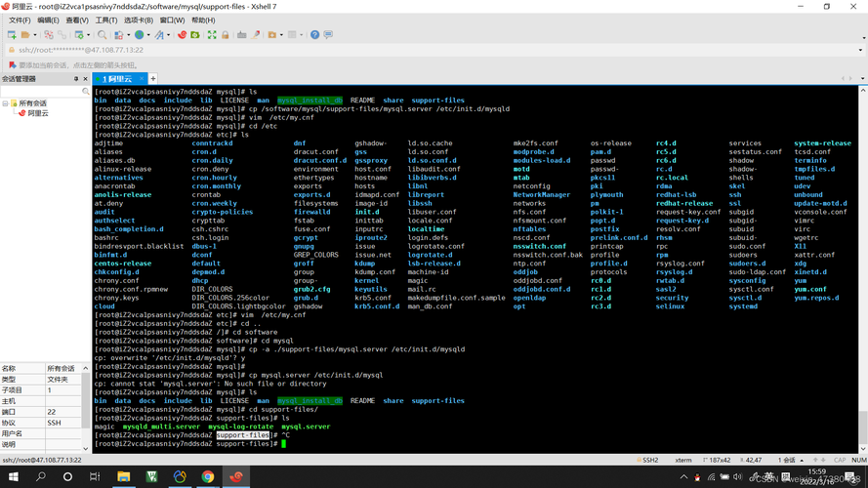Show hidden system tray icons chevron
This screenshot has width=868, height=488.
coord(683,476)
